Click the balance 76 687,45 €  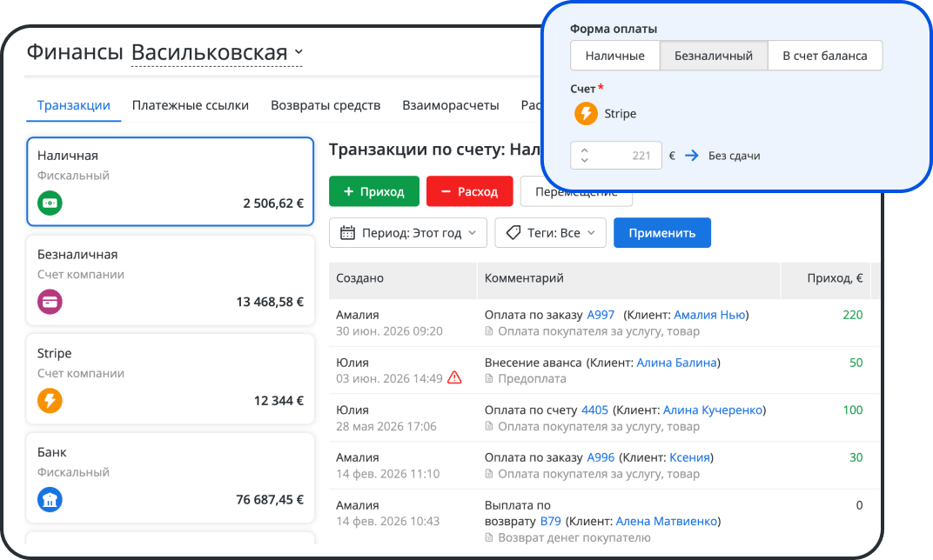tap(270, 499)
